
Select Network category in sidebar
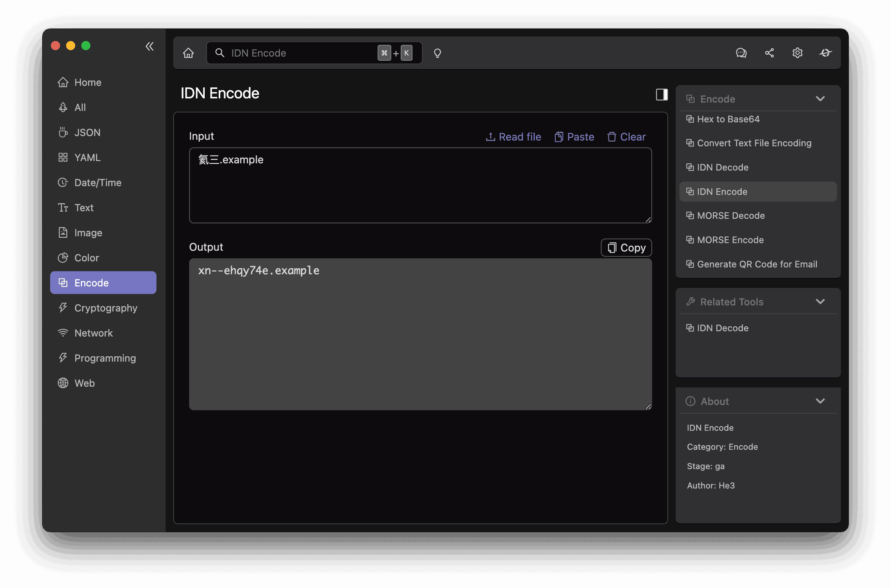tap(103, 333)
